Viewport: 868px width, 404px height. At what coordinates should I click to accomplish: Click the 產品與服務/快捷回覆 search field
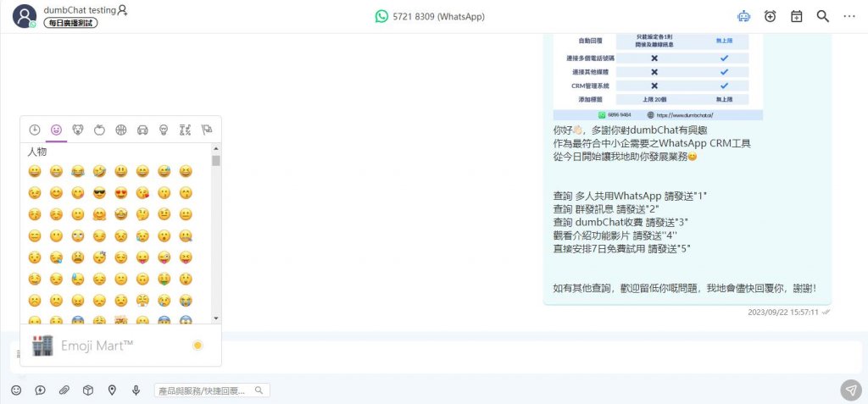click(x=212, y=390)
